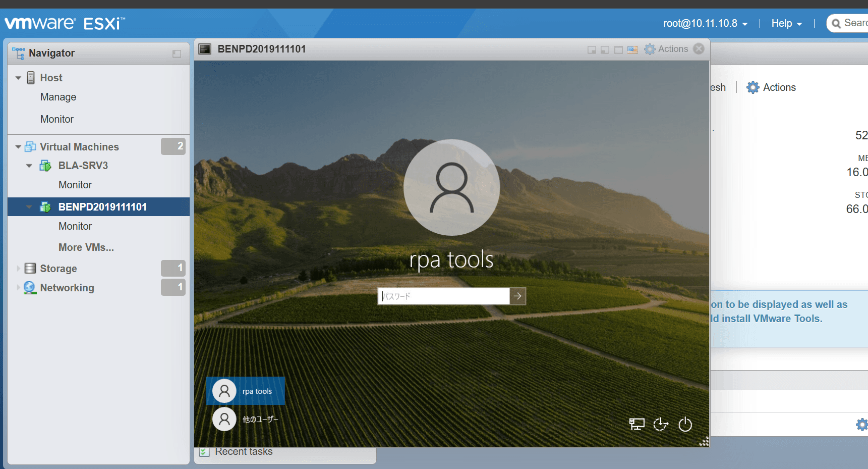Click the gear icon at bottom right
868x469 pixels.
click(x=861, y=425)
